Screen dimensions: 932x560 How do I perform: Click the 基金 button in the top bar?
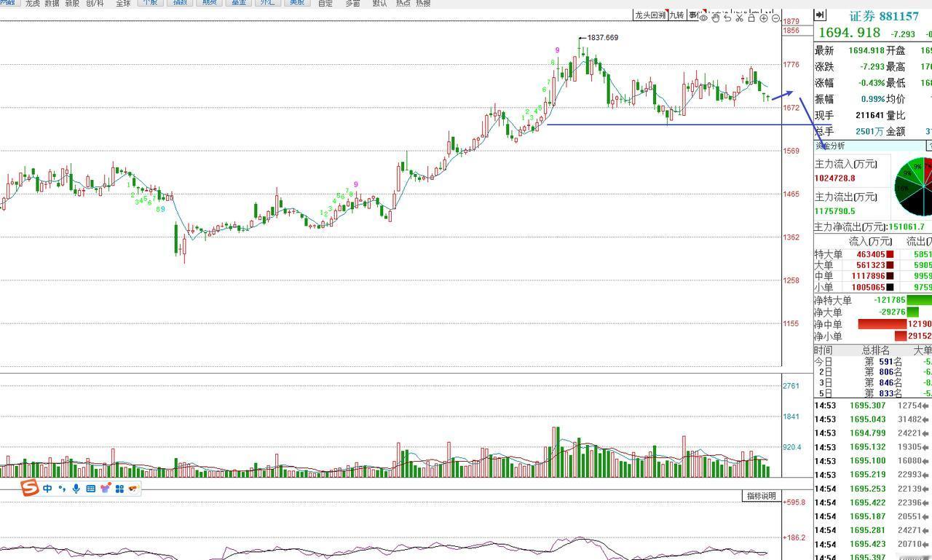(x=239, y=3)
